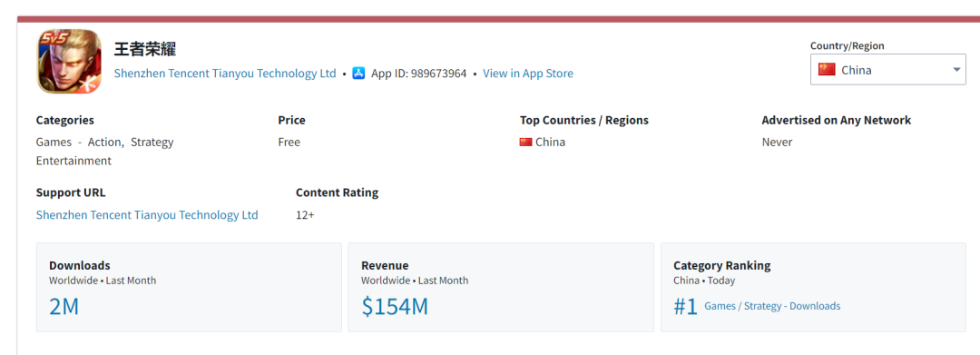Open Shenzhen Tencent Tianyou publisher link near title
The image size is (980, 355).
click(225, 74)
